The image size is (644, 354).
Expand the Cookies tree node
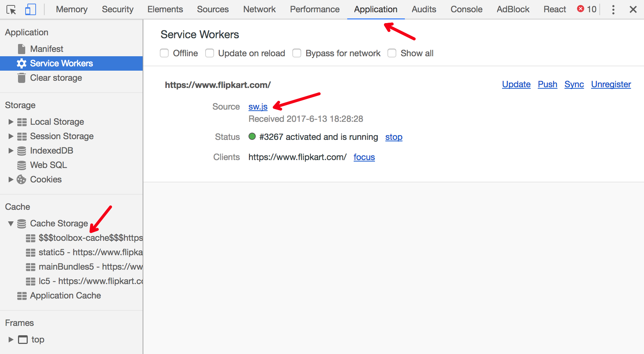pyautogui.click(x=11, y=180)
